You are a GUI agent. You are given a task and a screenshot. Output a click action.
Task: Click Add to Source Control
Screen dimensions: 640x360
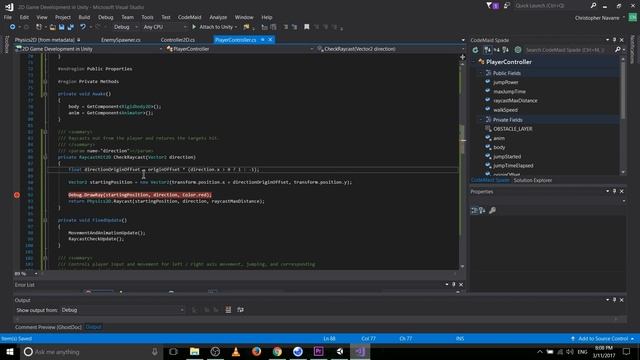602,338
